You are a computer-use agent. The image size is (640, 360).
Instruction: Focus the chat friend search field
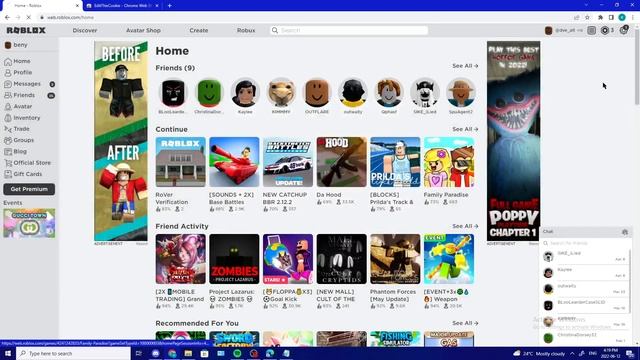point(584,243)
